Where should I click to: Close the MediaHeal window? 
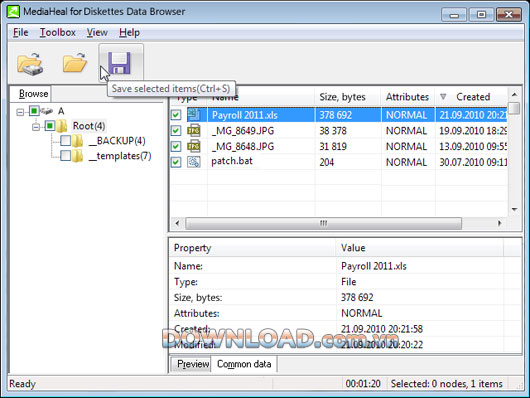[509, 15]
